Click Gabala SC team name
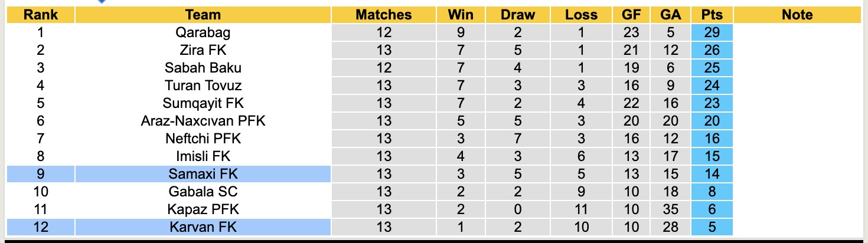The width and height of the screenshot is (868, 243). 203,192
